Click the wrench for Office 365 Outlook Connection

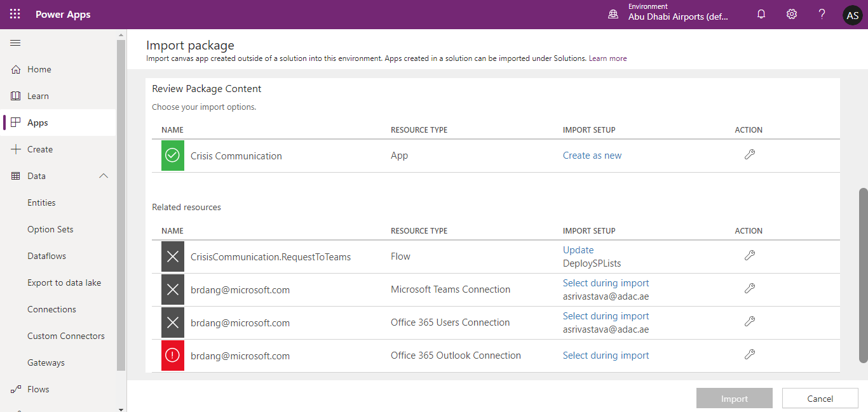750,354
